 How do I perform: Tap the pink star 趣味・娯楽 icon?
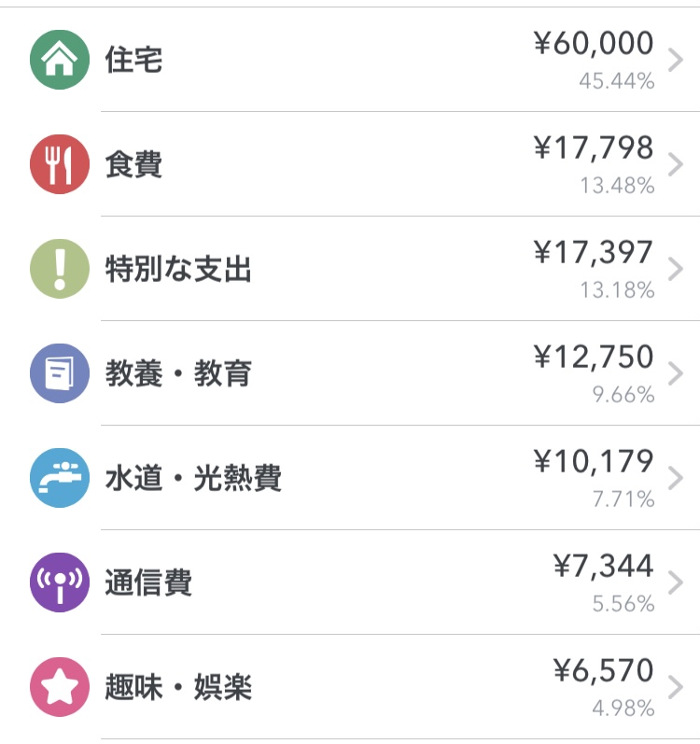[x=60, y=687]
